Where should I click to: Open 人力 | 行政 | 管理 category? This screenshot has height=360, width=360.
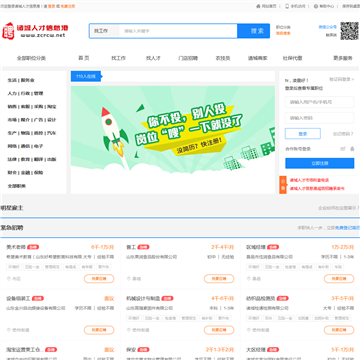tap(25, 94)
